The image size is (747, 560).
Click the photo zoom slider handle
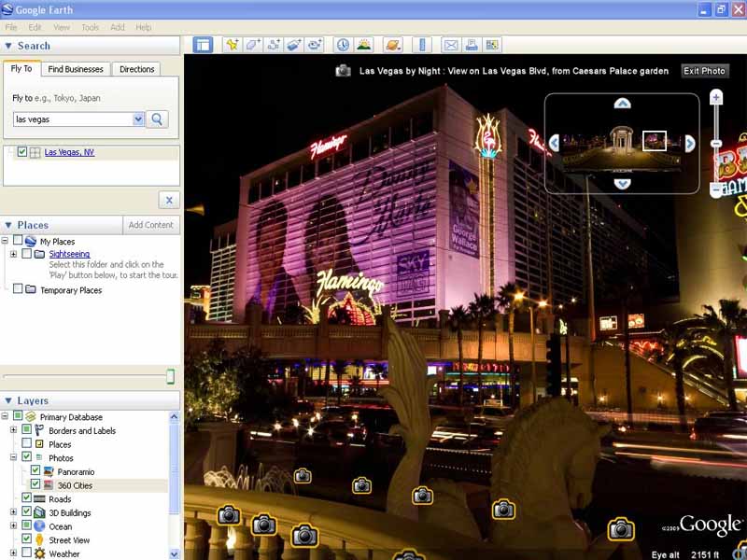715,144
